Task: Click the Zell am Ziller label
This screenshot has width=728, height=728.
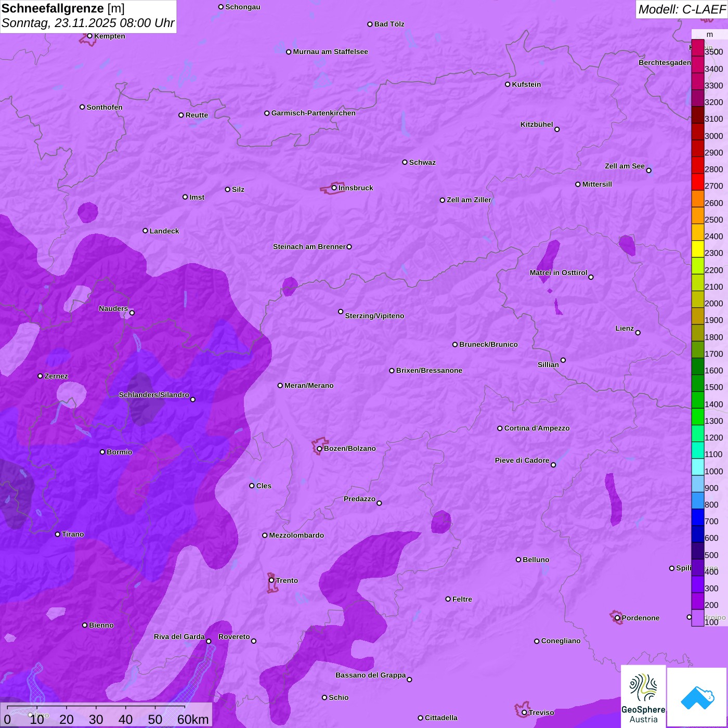Action: (469, 200)
